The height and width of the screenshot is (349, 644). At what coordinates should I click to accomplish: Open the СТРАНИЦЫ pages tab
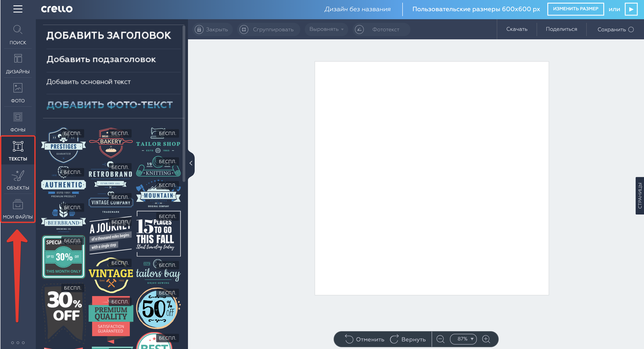tap(639, 196)
